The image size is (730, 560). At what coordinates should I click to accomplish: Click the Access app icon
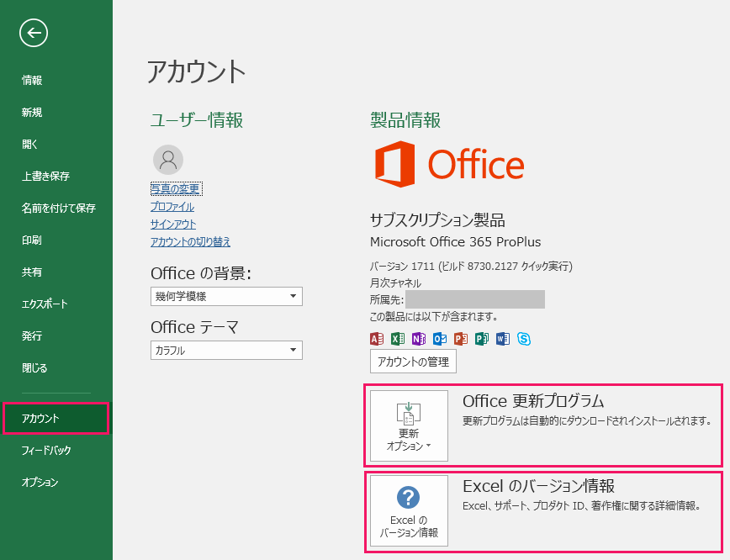(377, 339)
